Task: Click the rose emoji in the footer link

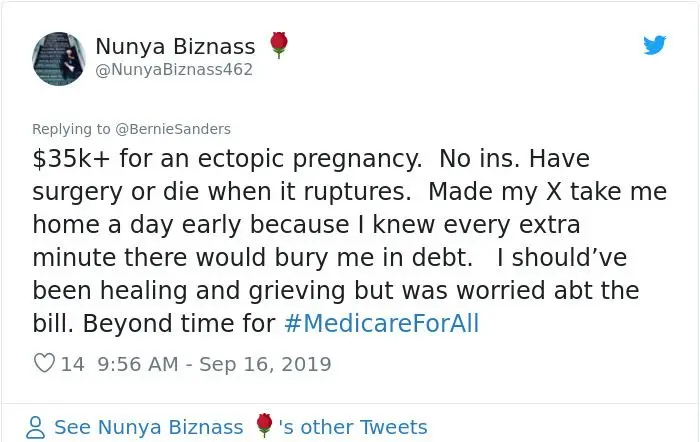Action: click(x=264, y=426)
